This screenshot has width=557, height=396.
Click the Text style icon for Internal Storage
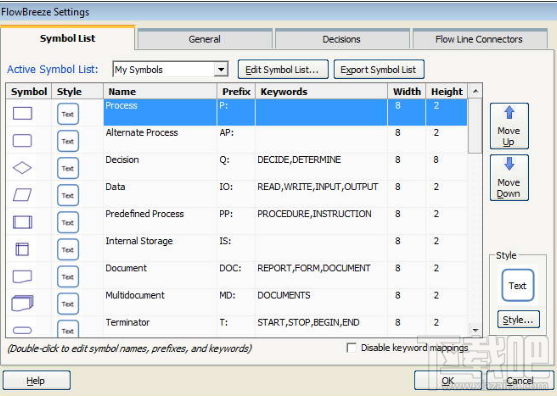click(x=67, y=250)
